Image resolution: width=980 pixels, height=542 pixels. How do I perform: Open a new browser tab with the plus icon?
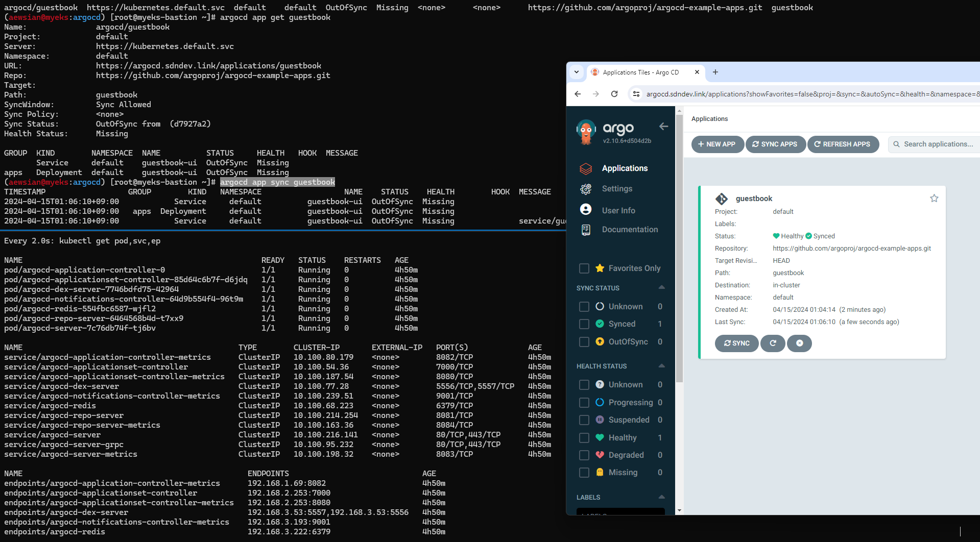click(x=715, y=72)
